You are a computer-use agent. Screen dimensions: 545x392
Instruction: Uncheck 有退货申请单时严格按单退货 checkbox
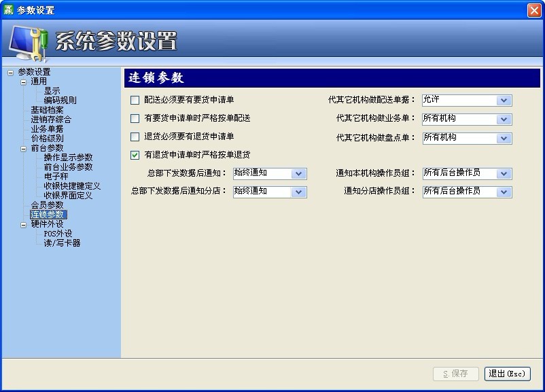click(x=135, y=155)
